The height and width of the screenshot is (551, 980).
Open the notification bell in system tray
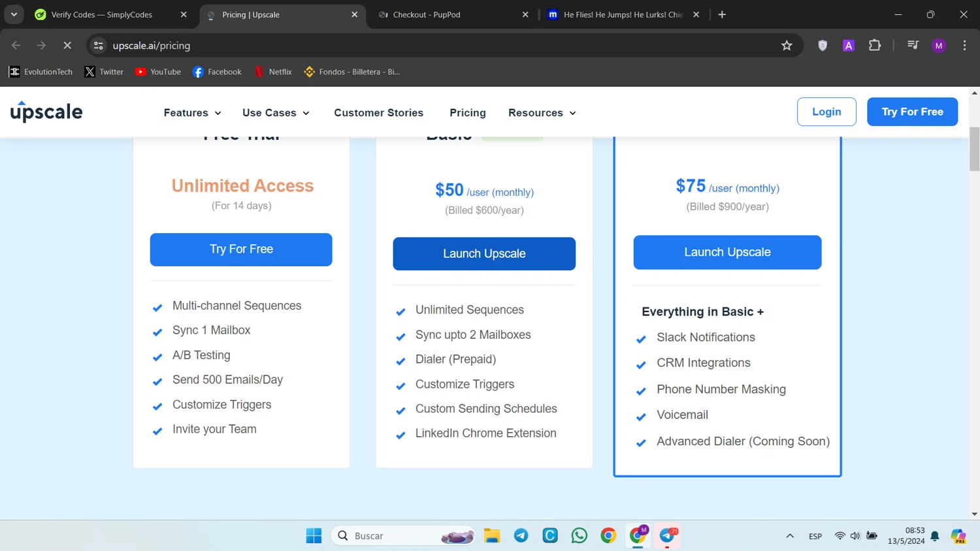(x=935, y=536)
